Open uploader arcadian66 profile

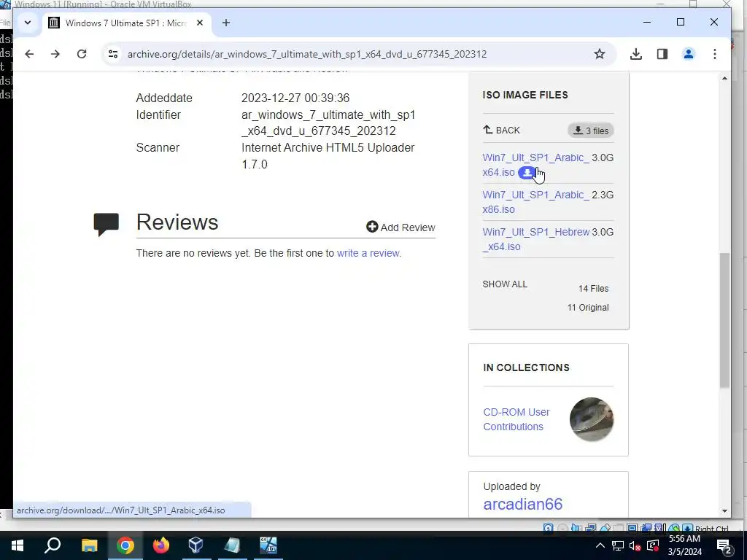coord(522,504)
